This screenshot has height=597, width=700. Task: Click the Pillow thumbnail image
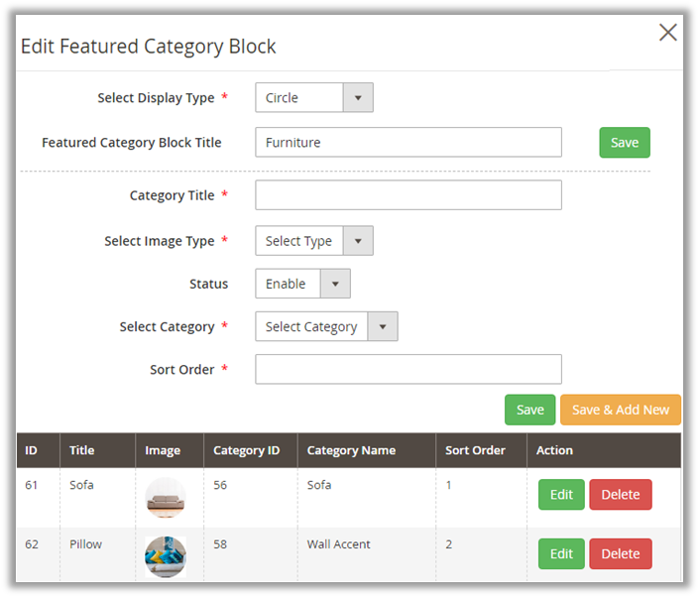coord(165,556)
